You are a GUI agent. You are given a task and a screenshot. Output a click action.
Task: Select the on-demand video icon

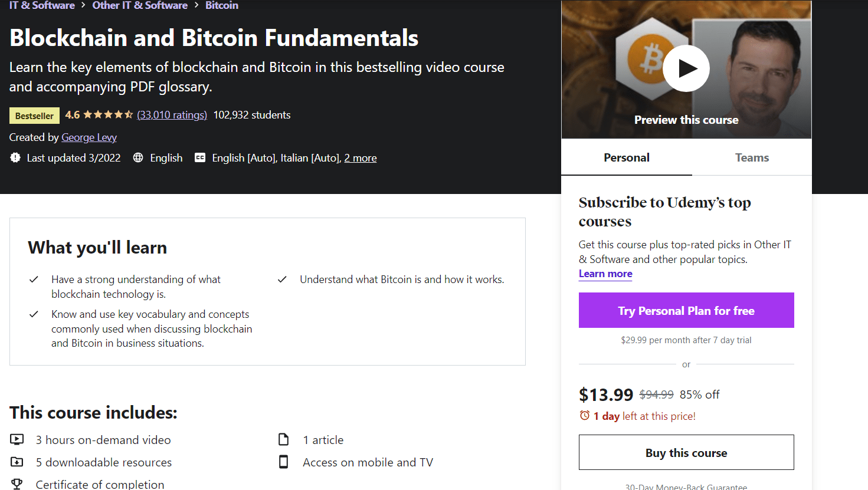point(17,439)
